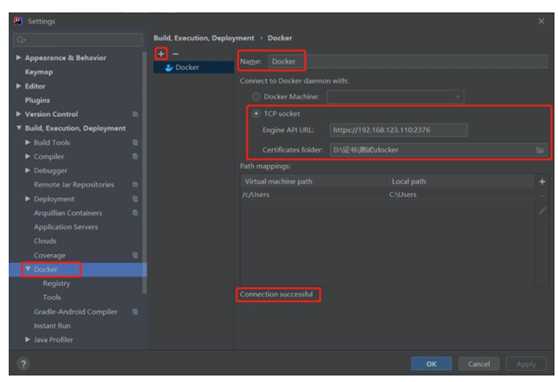Screen dimensions: 558x382
Task: Remove Docker configuration with minus icon
Action: (x=175, y=54)
